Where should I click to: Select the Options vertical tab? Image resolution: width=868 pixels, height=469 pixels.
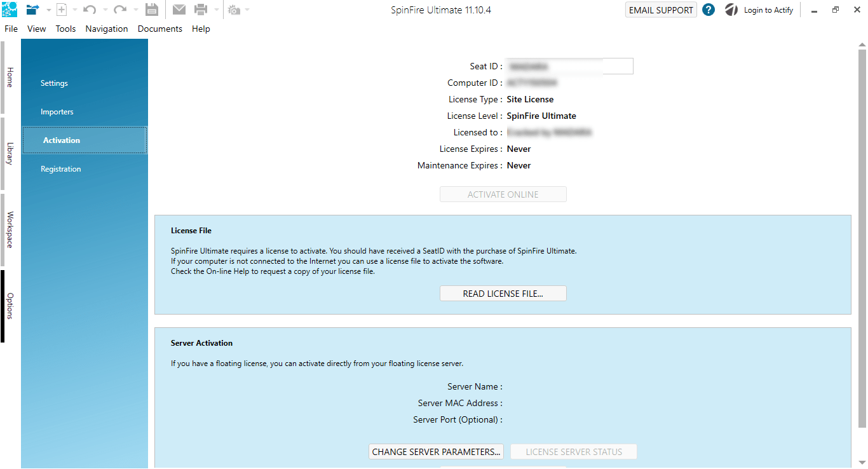coord(8,306)
